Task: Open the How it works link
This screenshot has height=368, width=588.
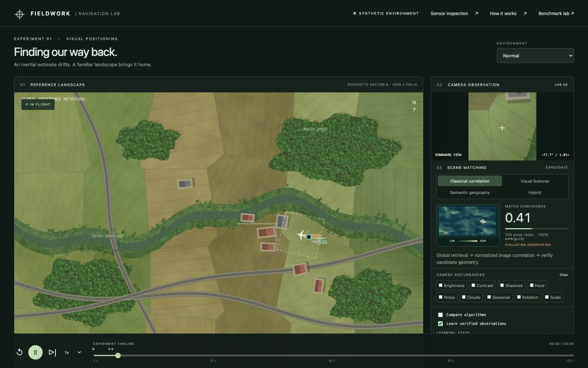Action: (508, 13)
